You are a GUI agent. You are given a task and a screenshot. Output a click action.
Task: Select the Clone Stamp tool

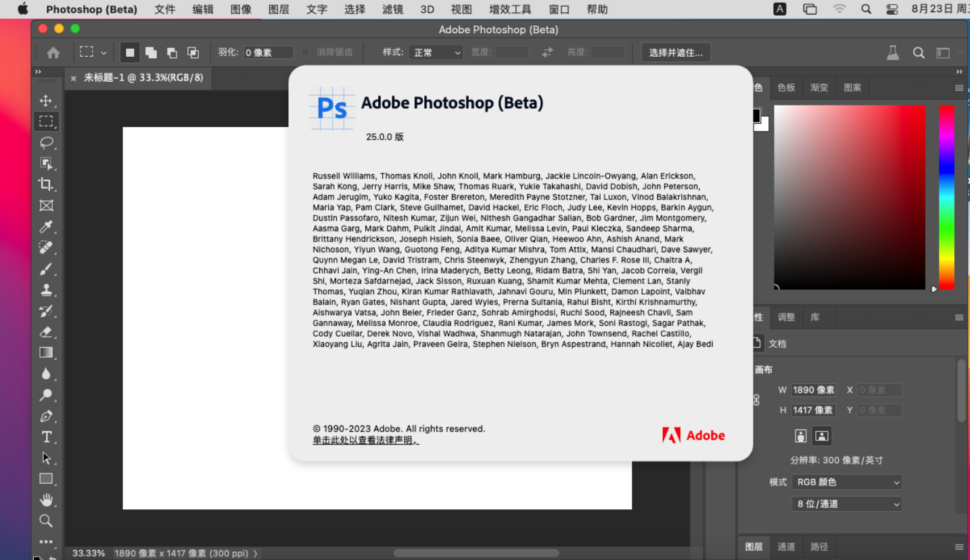coord(46,289)
